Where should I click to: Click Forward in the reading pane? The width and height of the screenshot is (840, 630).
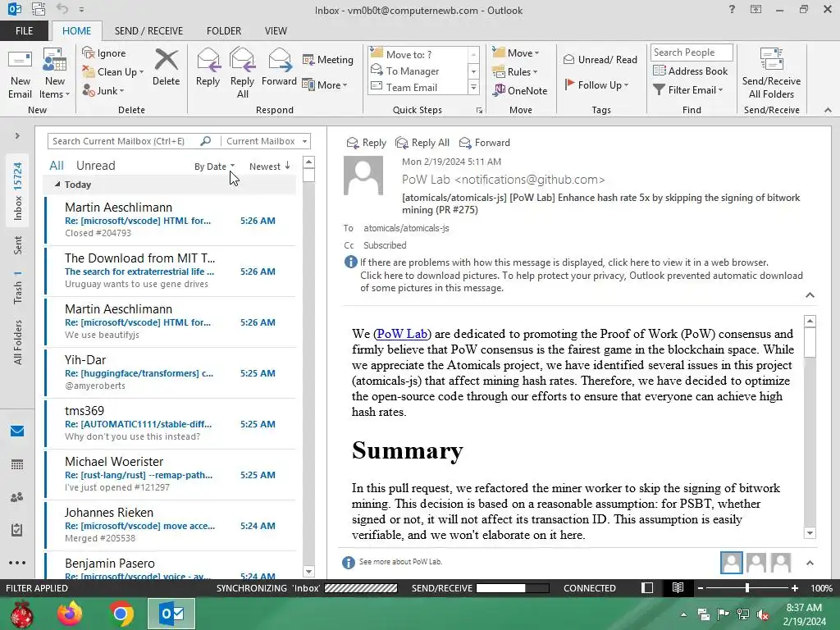point(485,143)
